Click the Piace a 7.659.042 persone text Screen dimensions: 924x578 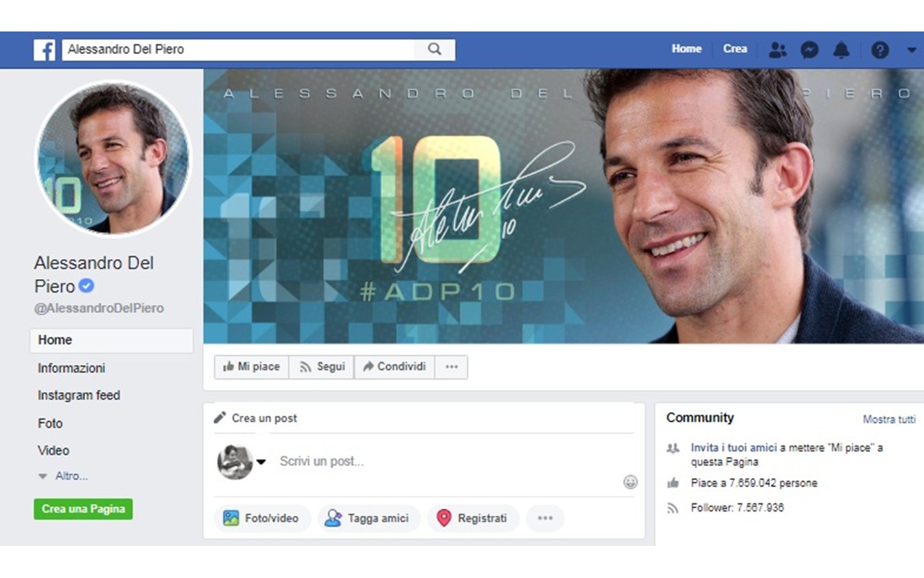coord(754,484)
